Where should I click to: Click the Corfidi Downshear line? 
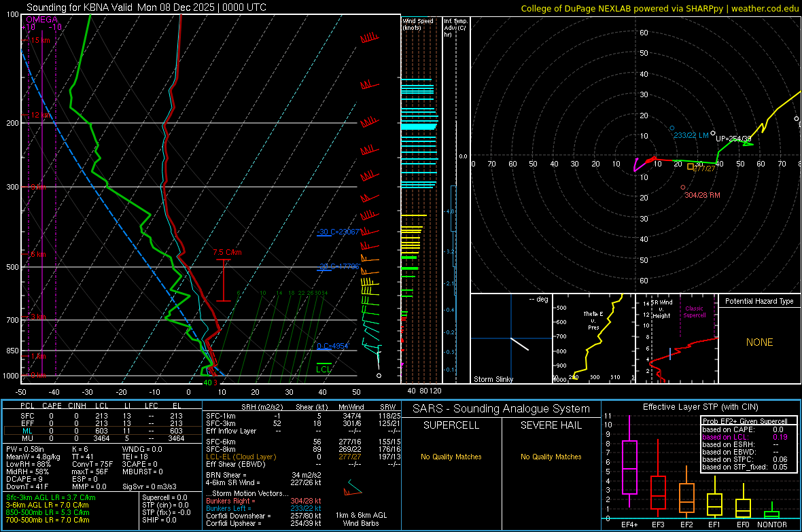point(264,516)
